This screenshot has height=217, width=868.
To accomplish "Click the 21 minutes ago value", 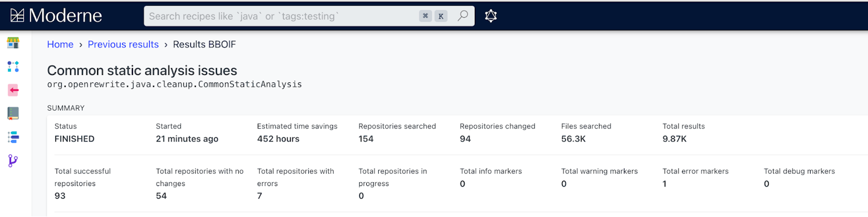I will click(x=187, y=139).
